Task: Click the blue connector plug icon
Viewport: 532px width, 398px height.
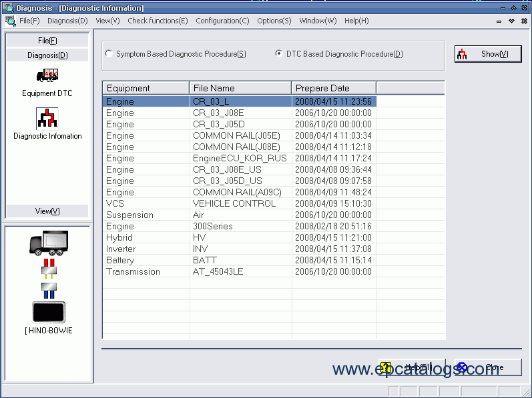Action: pos(48,289)
